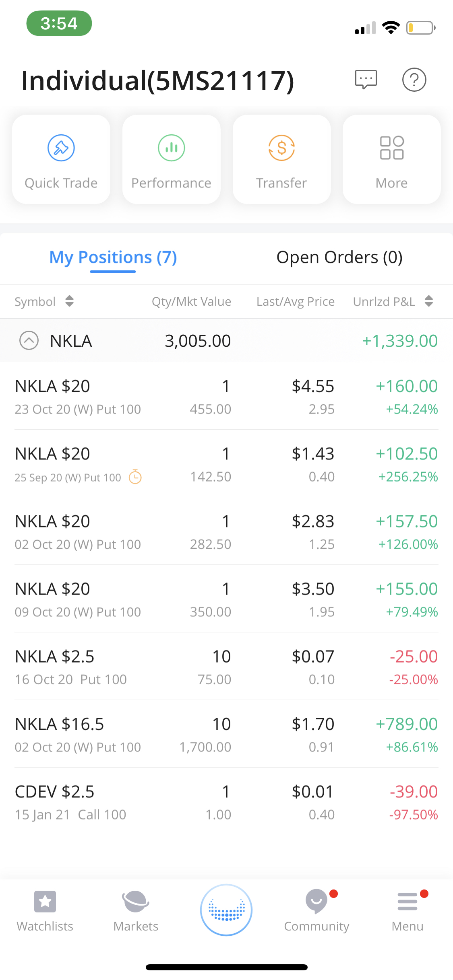Select the My Positions tab

click(x=113, y=257)
